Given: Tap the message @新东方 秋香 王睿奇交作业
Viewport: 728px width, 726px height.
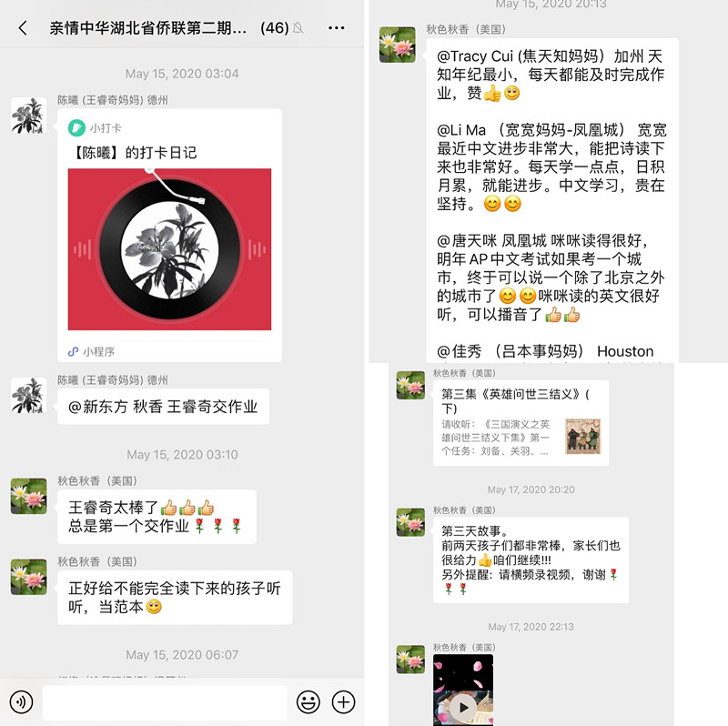Looking at the screenshot, I should point(164,406).
